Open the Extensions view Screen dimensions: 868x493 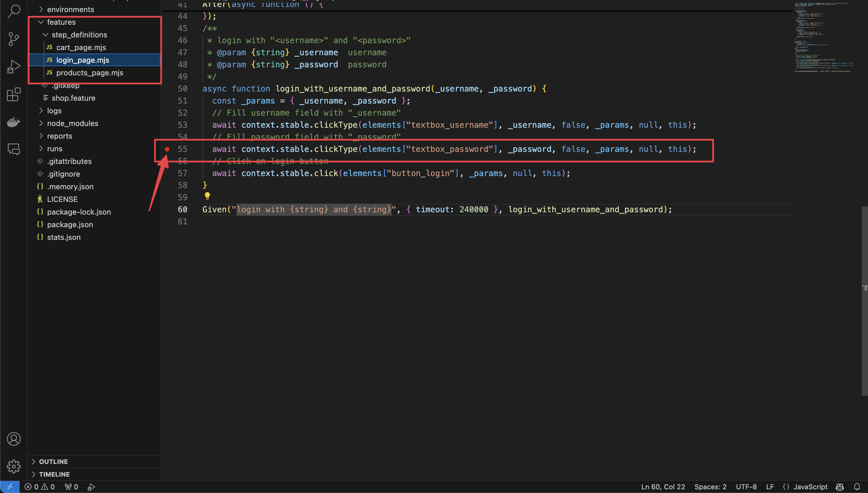(14, 94)
